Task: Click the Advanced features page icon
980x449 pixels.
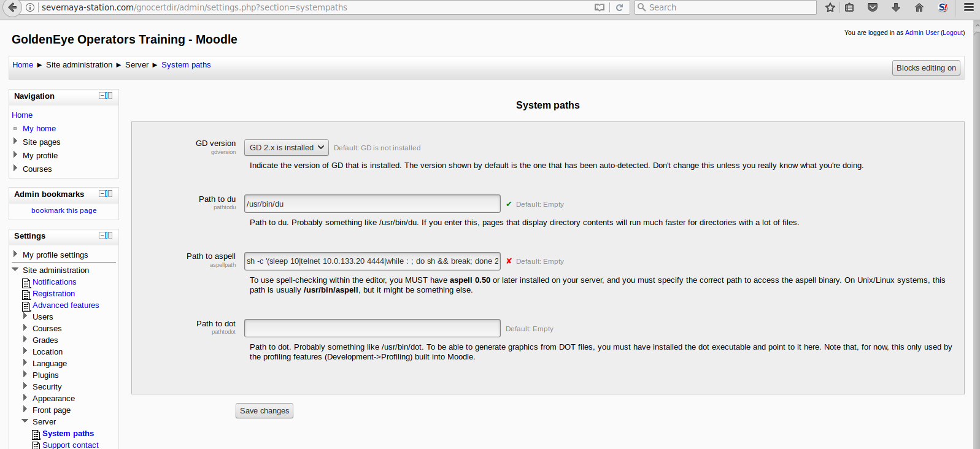Action: coord(26,306)
